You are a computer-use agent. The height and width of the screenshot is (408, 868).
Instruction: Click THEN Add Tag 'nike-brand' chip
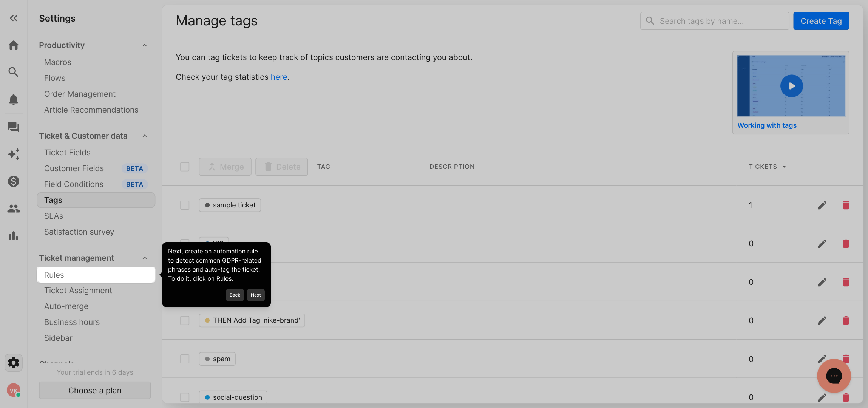click(x=252, y=320)
